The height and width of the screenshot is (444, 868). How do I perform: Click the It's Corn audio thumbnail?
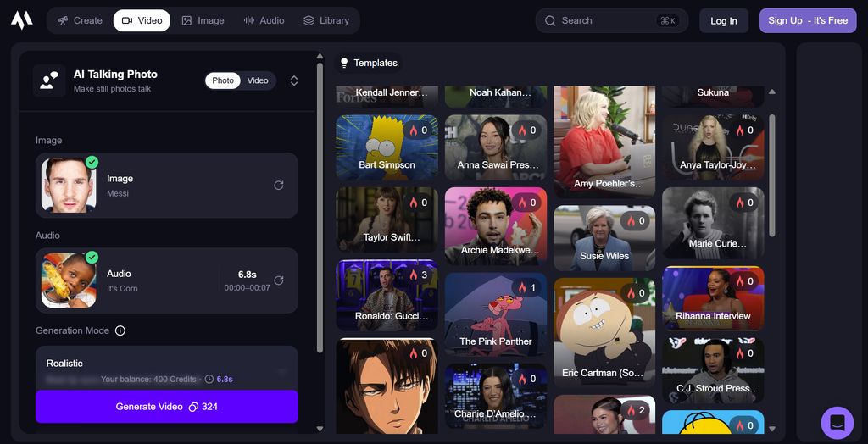point(69,280)
